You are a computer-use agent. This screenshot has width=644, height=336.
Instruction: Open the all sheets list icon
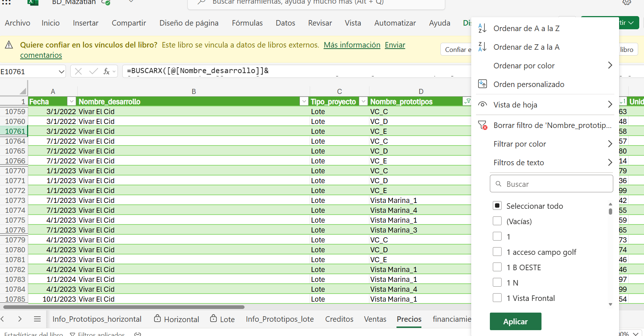pyautogui.click(x=37, y=319)
